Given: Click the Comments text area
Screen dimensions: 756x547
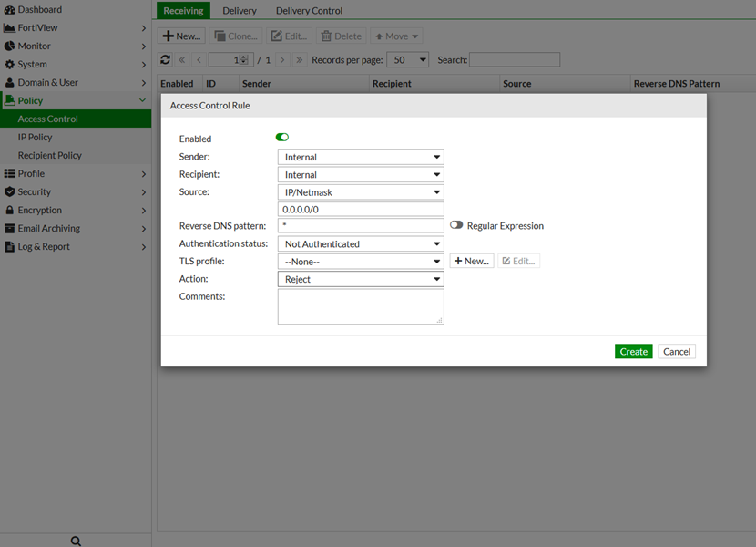Looking at the screenshot, I should click(360, 306).
